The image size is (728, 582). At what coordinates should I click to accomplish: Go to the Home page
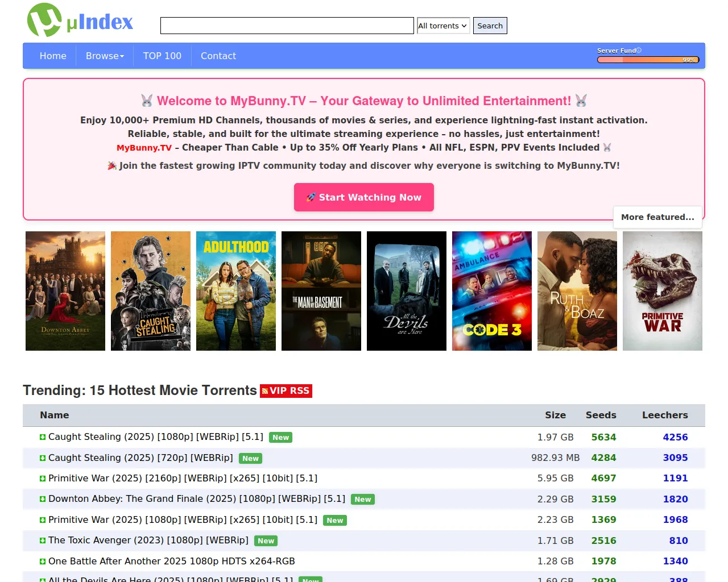click(x=53, y=56)
